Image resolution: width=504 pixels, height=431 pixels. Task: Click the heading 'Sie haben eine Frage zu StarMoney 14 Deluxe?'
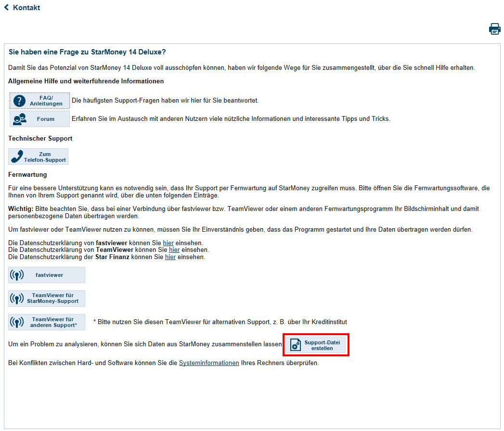[87, 52]
